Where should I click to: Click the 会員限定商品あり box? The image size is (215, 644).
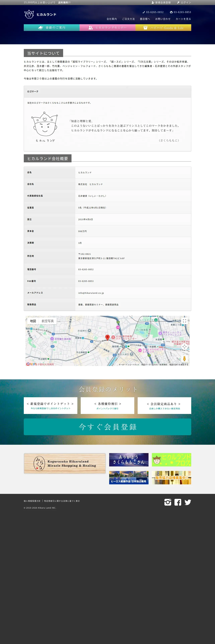pyautogui.click(x=164, y=405)
